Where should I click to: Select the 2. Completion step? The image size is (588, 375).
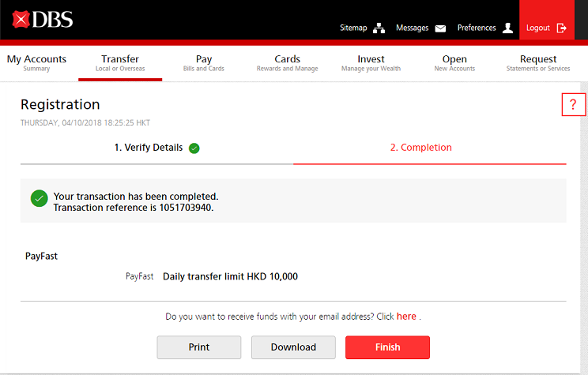click(421, 148)
